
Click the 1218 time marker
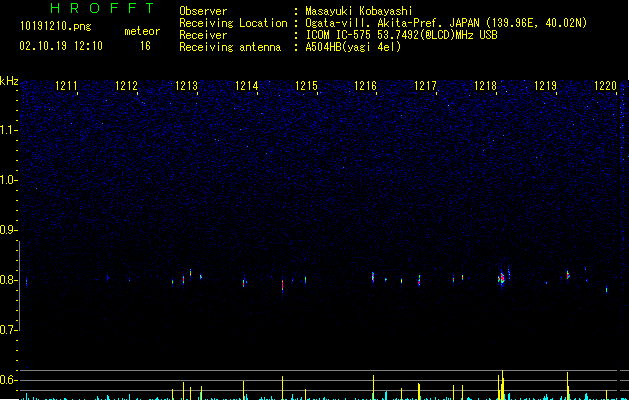(x=485, y=86)
